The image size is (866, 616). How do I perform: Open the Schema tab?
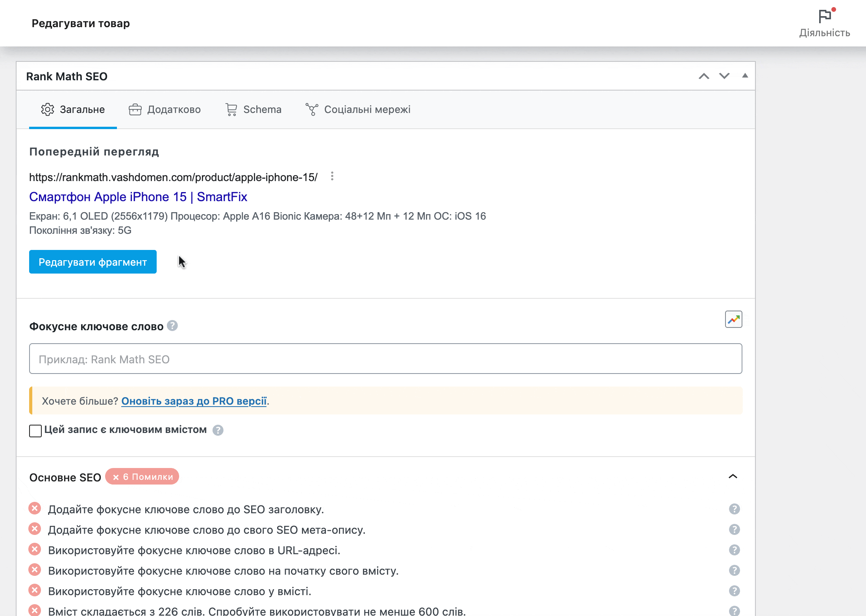tap(253, 109)
